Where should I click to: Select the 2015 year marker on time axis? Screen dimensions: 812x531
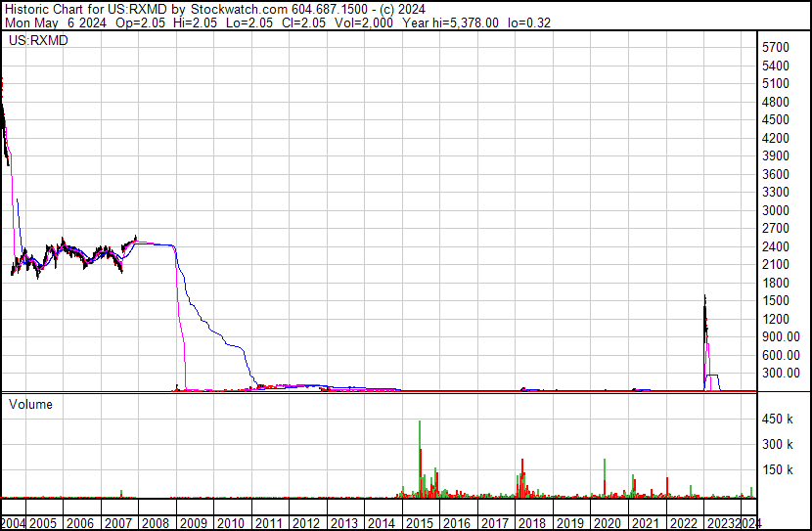(419, 523)
